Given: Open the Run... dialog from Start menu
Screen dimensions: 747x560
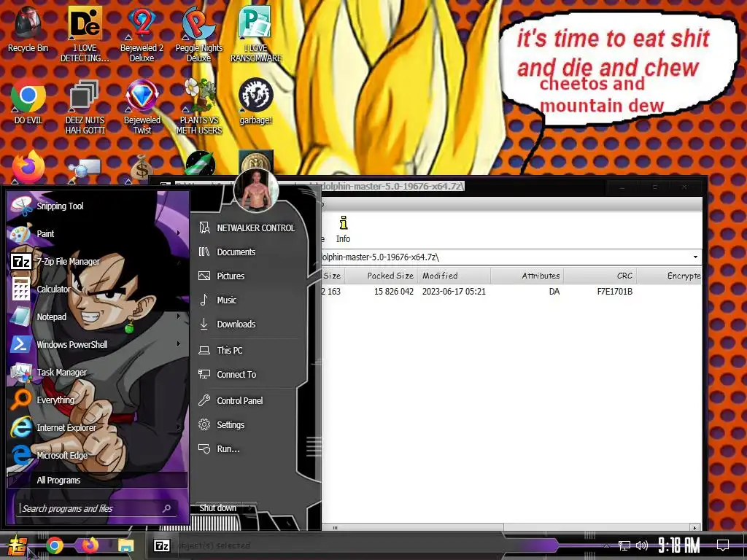Looking at the screenshot, I should (x=247, y=449).
